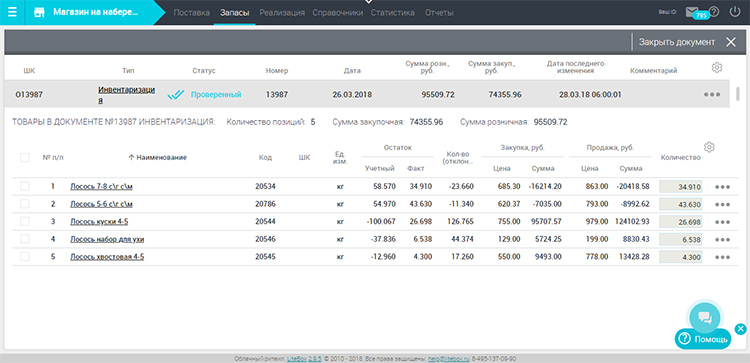Click document barcode 013987

pos(29,95)
